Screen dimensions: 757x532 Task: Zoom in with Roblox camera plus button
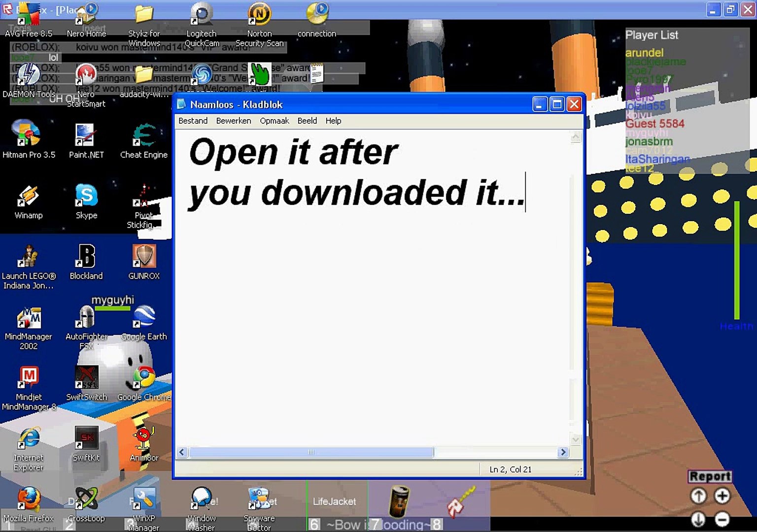tap(723, 496)
